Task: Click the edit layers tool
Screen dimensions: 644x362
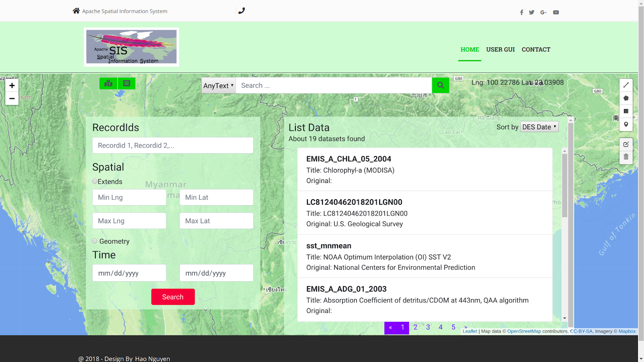Action: (x=626, y=144)
